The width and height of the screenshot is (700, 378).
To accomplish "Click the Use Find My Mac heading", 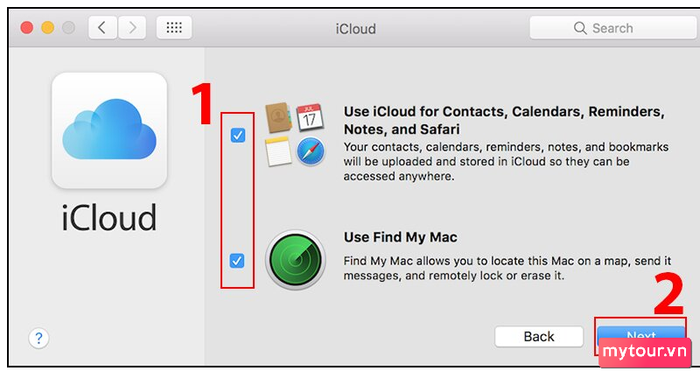I will click(x=400, y=237).
